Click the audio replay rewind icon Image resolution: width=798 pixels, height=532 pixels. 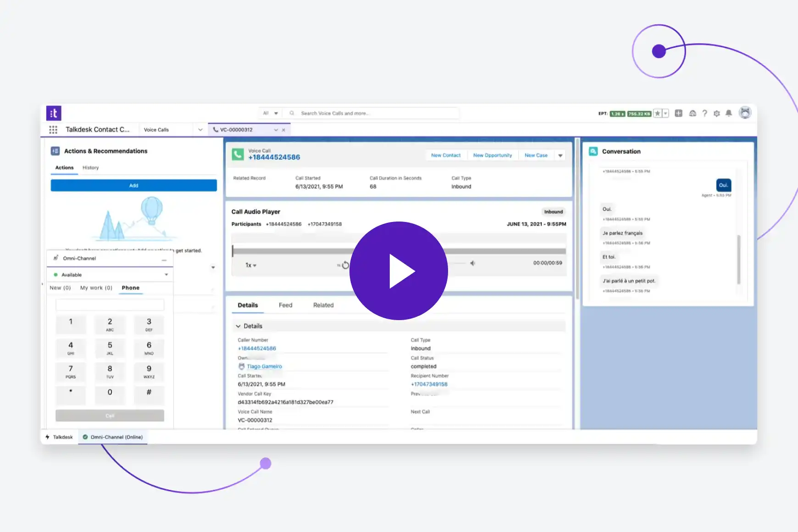pyautogui.click(x=345, y=265)
